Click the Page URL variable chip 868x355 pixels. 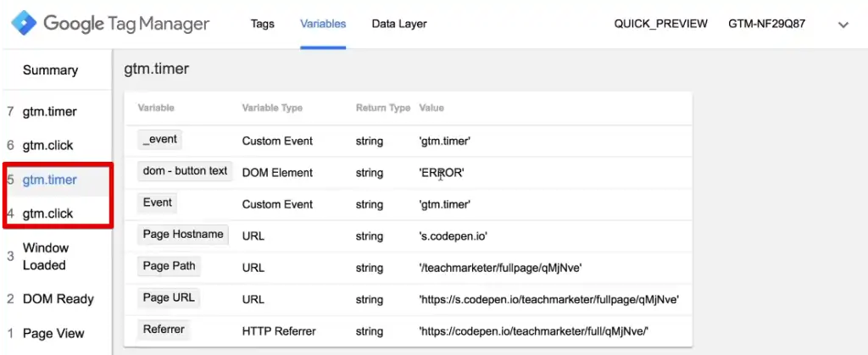tap(169, 297)
